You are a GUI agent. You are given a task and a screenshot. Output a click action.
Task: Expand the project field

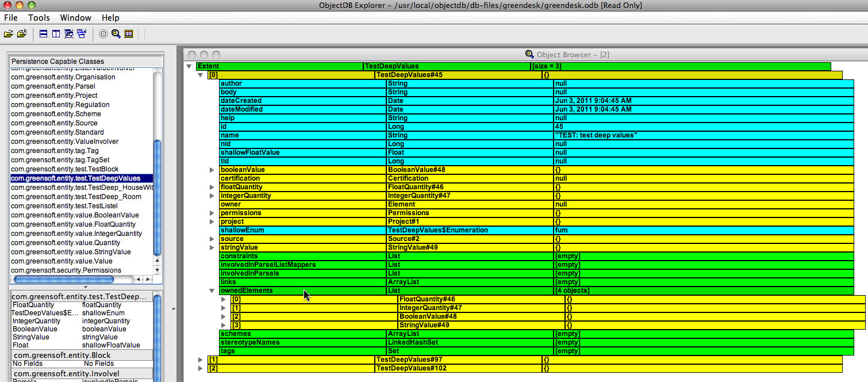pos(212,221)
